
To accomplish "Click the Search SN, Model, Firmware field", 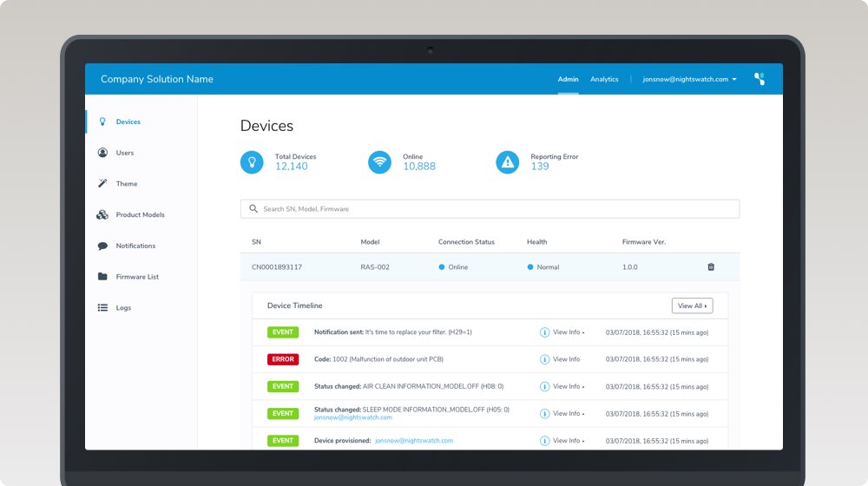I will point(490,209).
